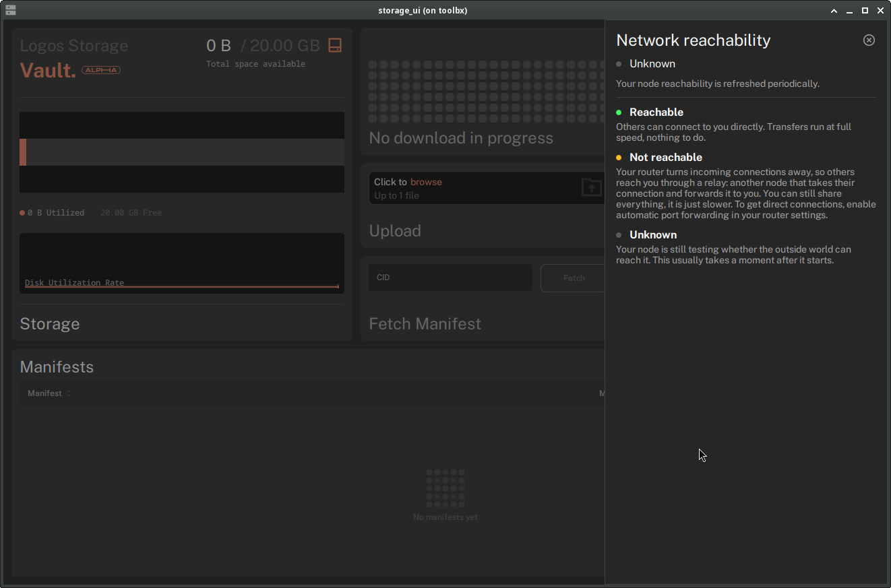Click the '20.00 GB Free' label
Screen dimensions: 891x588
(x=131, y=213)
